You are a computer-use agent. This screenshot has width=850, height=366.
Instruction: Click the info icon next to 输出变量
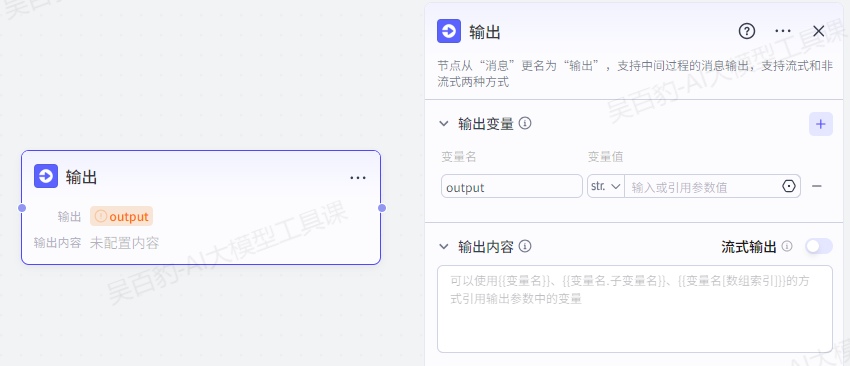click(525, 124)
